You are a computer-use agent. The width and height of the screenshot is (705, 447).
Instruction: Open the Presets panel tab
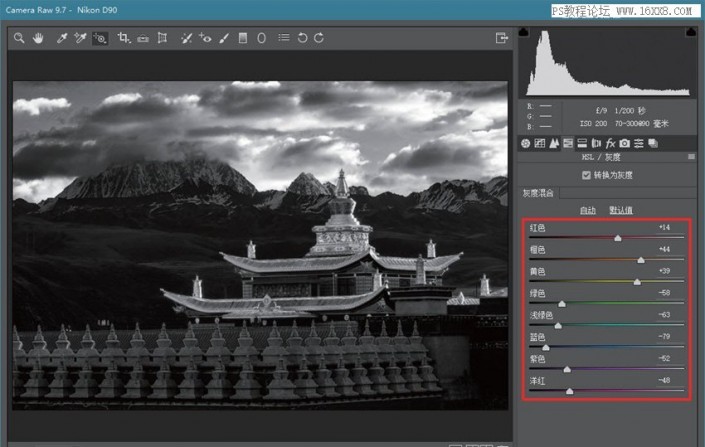639,143
